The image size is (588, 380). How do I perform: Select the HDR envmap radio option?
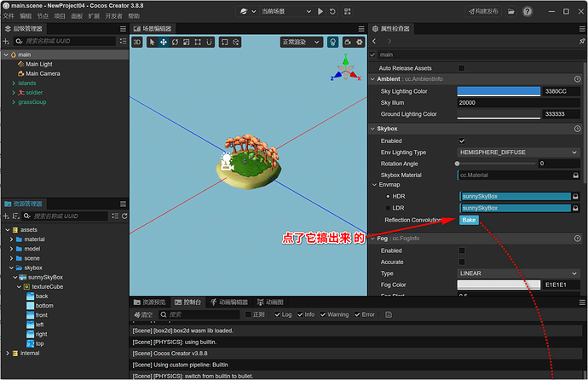(388, 196)
